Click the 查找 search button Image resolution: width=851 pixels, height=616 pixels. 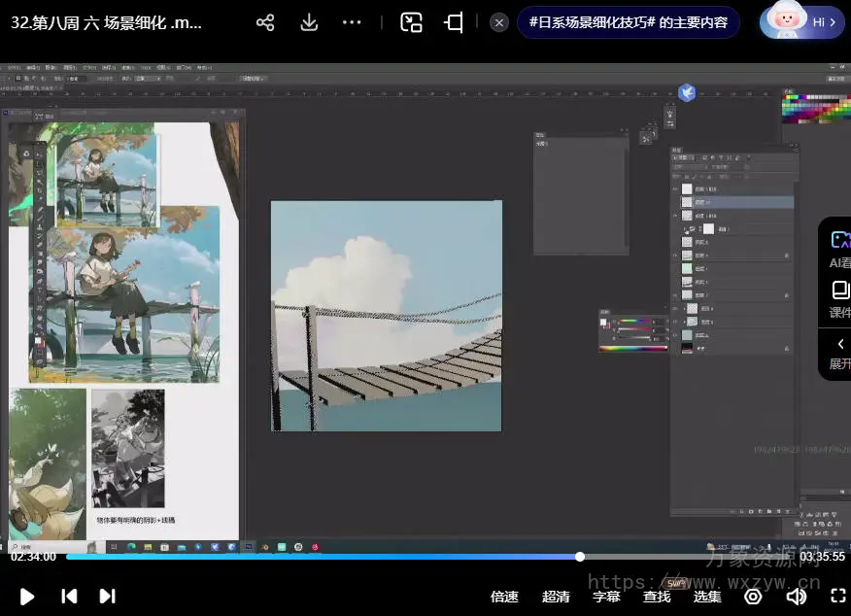[x=657, y=596]
